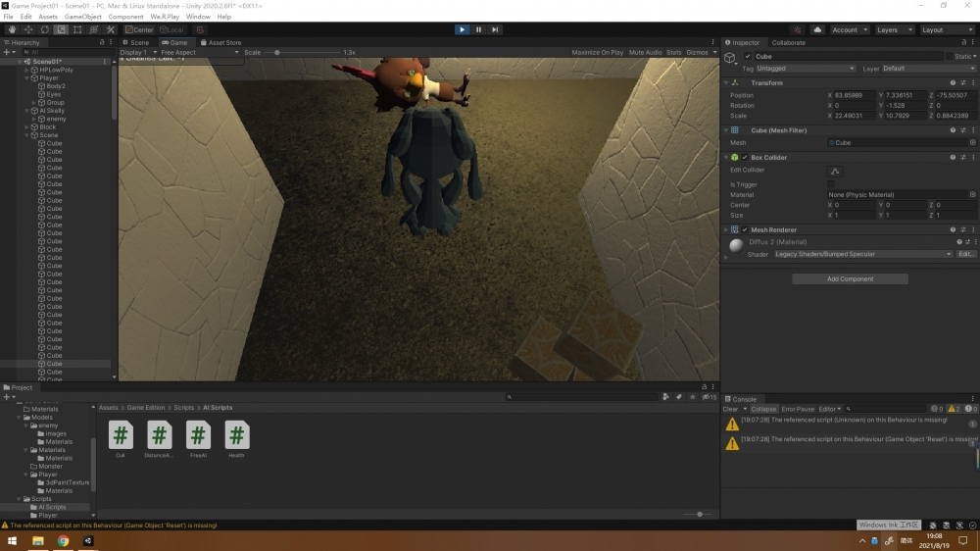Pick a mesh with the object selector
Image resolution: width=980 pixels, height=551 pixels.
pyautogui.click(x=972, y=142)
